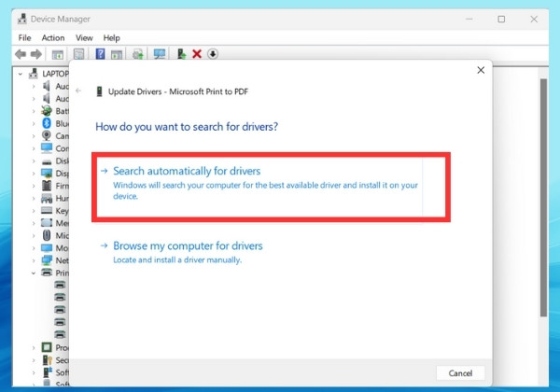
Task: Click the Computer category icon
Action: click(47, 147)
